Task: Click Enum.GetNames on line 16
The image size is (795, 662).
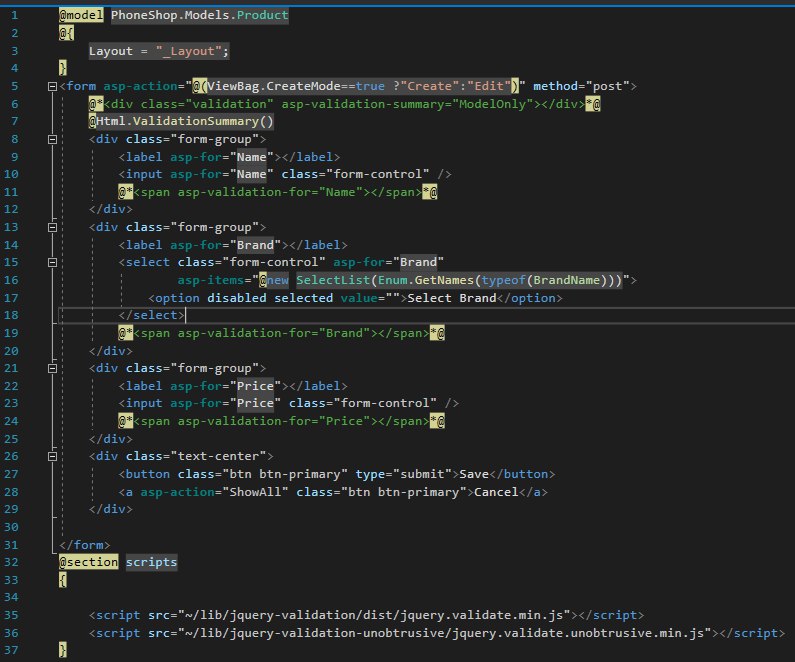Action: pos(425,280)
